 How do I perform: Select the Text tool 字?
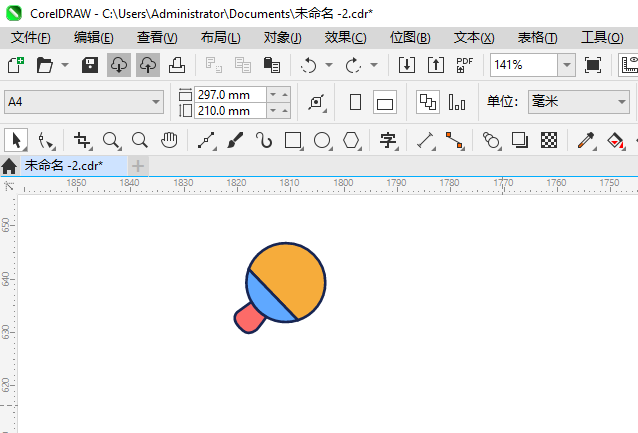coord(388,141)
